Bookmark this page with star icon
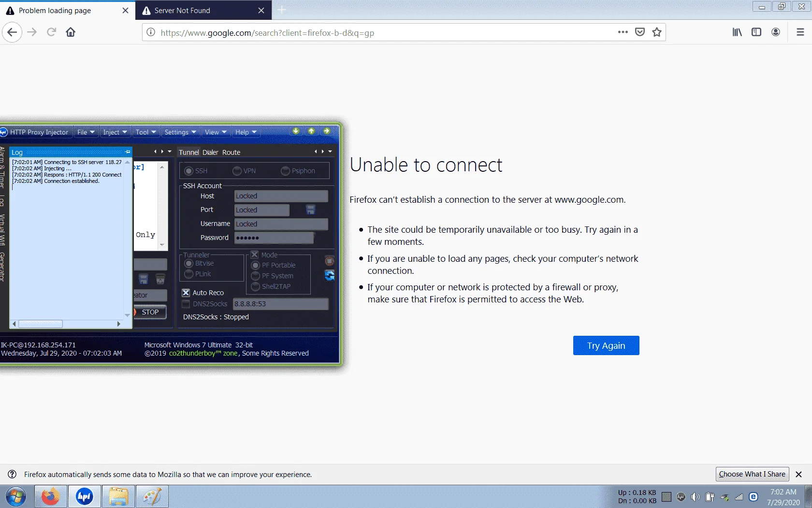Screen dimensions: 812x508 (657, 32)
